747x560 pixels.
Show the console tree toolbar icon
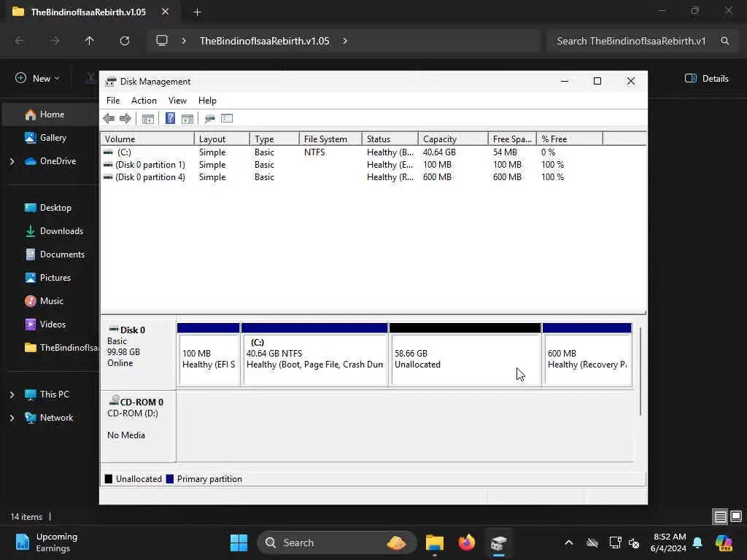tap(147, 119)
